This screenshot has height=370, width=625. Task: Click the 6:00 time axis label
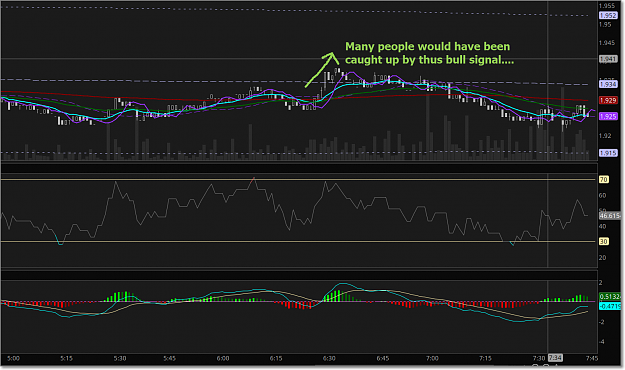223,358
